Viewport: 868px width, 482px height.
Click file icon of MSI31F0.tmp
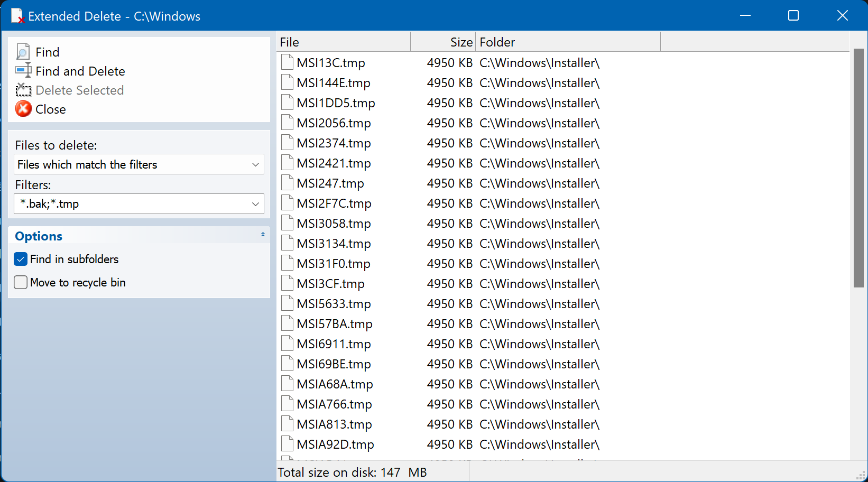coord(287,263)
